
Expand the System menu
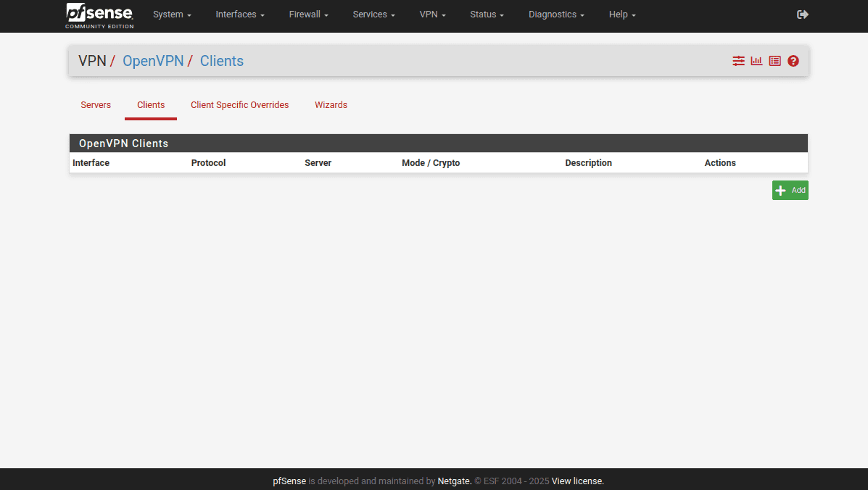pos(172,14)
